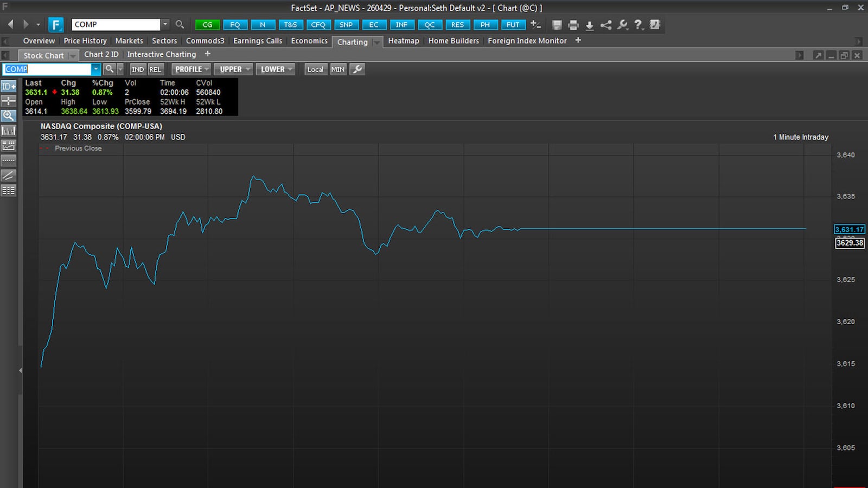This screenshot has height=488, width=868.
Task: Click the help question mark icon
Action: (638, 25)
